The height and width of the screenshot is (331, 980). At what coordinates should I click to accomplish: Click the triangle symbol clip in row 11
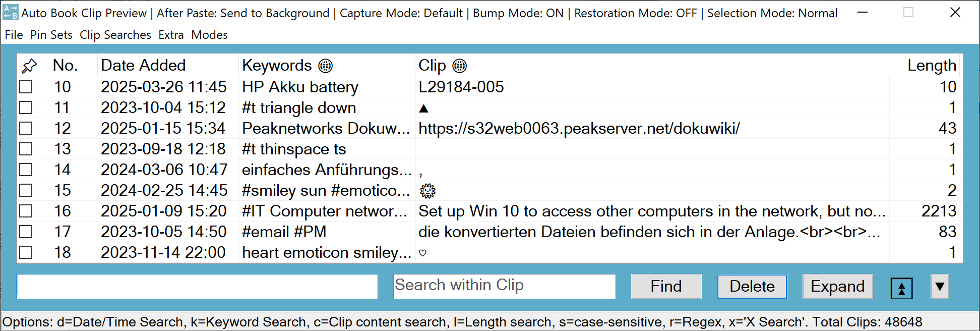423,108
